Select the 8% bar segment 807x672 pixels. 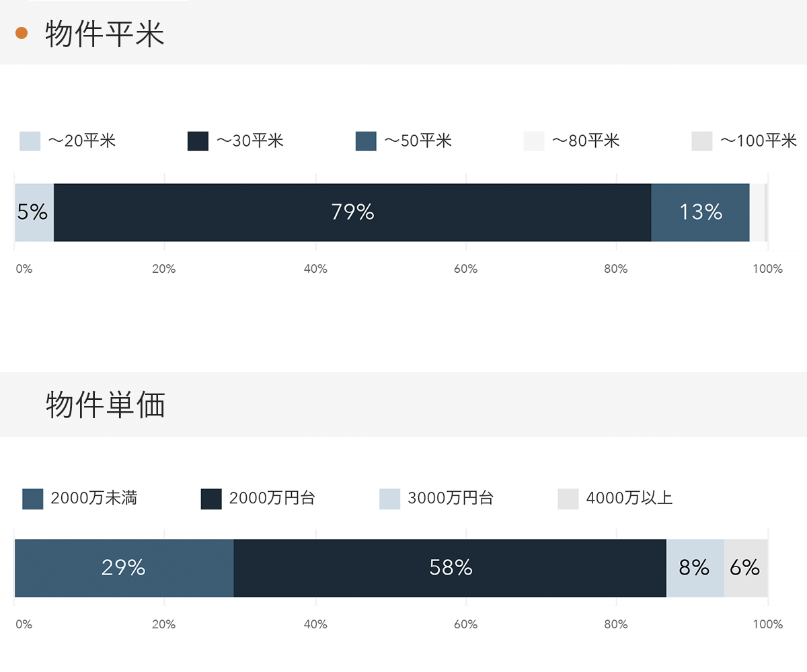click(695, 568)
